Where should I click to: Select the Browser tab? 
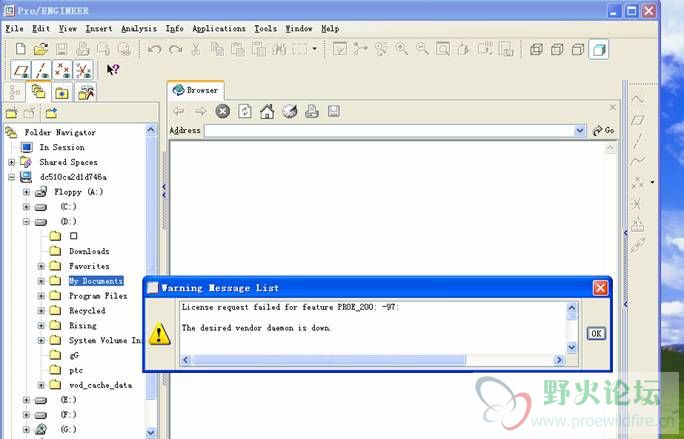tap(196, 90)
